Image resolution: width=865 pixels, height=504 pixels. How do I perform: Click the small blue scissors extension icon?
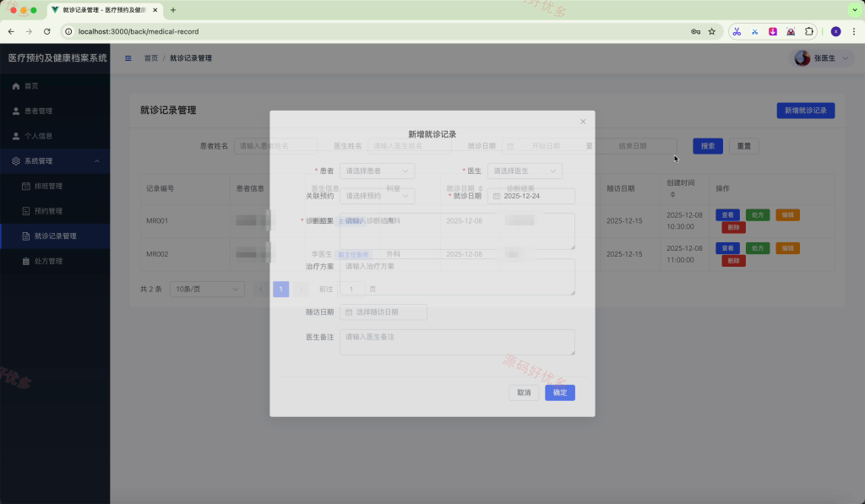(x=754, y=31)
